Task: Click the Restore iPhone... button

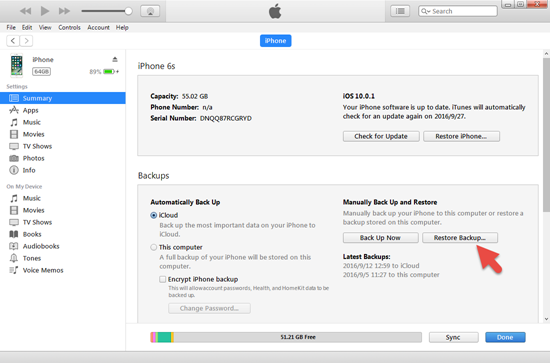Action: click(461, 136)
